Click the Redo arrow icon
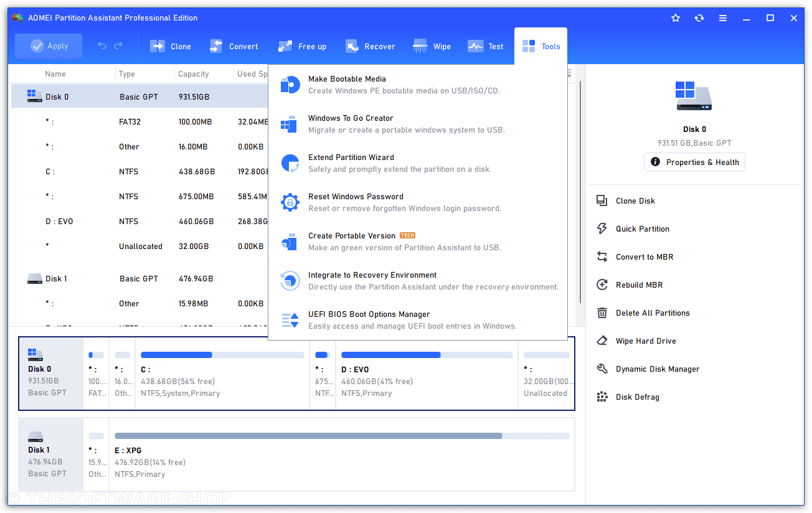Screen dimensions: 812x513 click(118, 46)
